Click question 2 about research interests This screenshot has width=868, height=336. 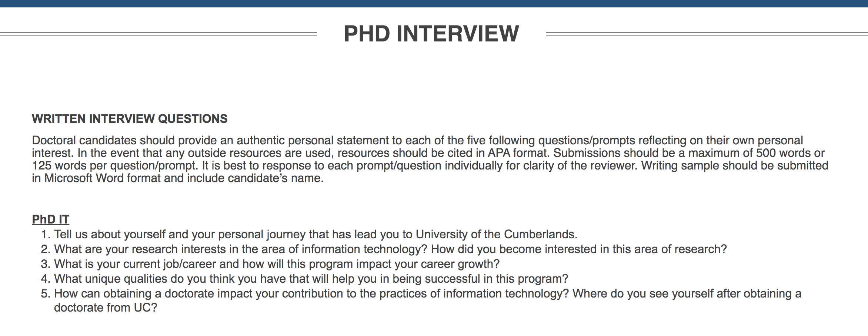click(384, 249)
